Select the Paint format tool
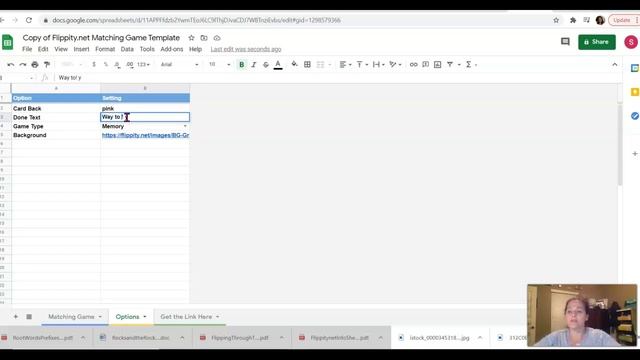This screenshot has height=360, width=640. coord(47,64)
